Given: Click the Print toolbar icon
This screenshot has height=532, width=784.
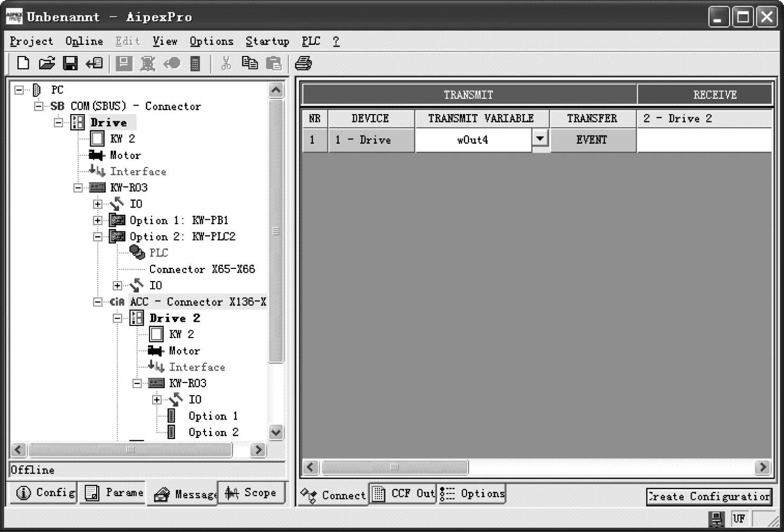Looking at the screenshot, I should [303, 63].
